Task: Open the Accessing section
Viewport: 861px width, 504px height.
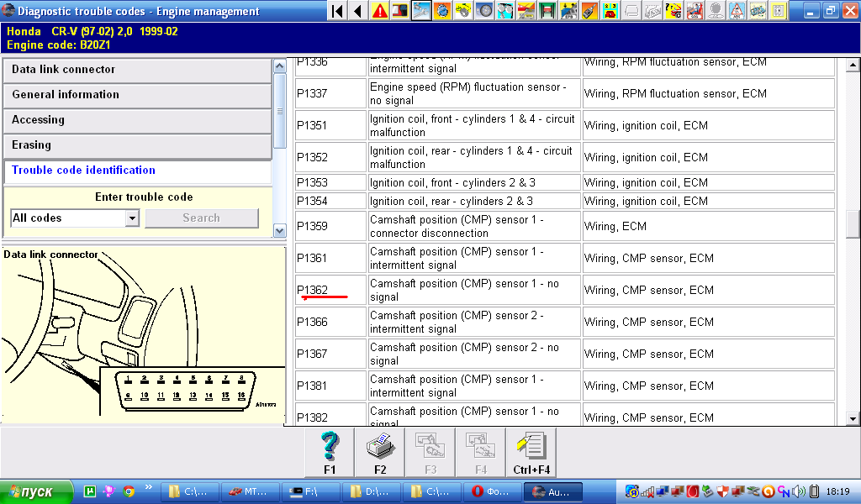Action: [137, 120]
